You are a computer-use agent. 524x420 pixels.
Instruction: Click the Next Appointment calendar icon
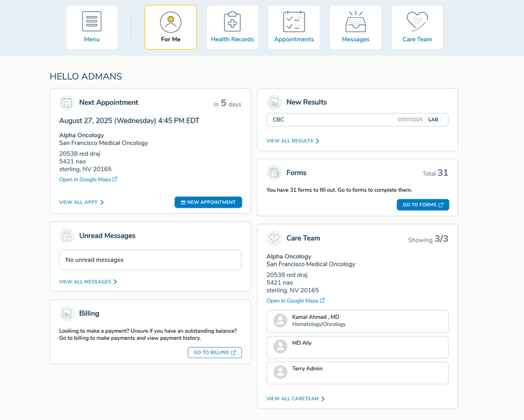tap(67, 103)
